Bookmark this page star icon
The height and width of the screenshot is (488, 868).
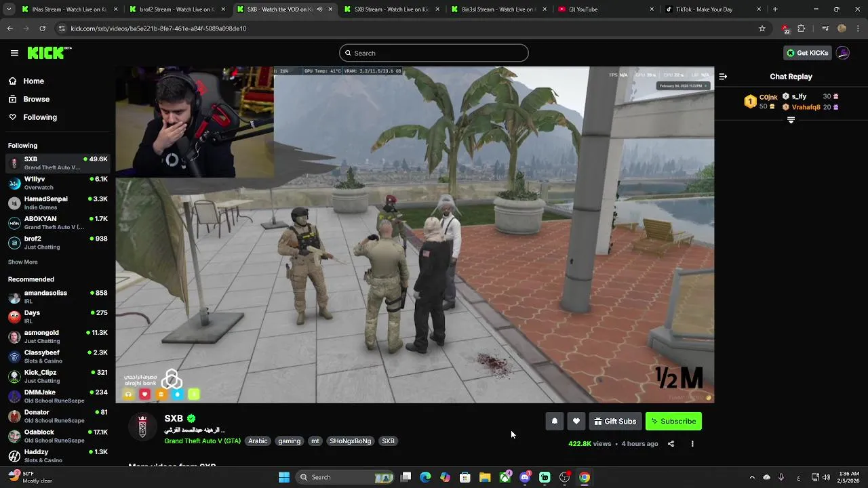point(762,28)
